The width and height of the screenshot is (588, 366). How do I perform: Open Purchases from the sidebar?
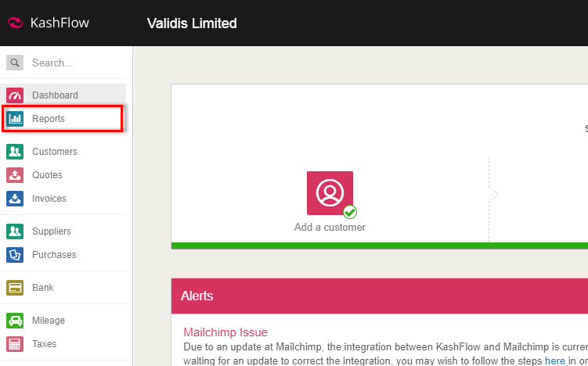(x=63, y=255)
